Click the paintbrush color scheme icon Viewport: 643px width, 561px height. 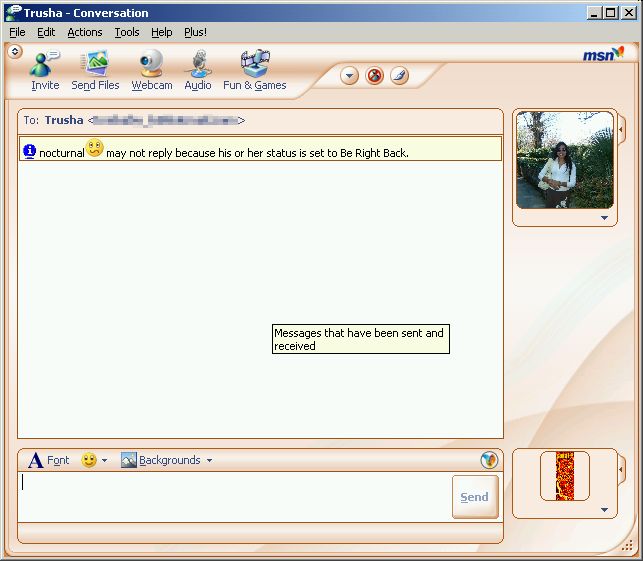(x=399, y=76)
